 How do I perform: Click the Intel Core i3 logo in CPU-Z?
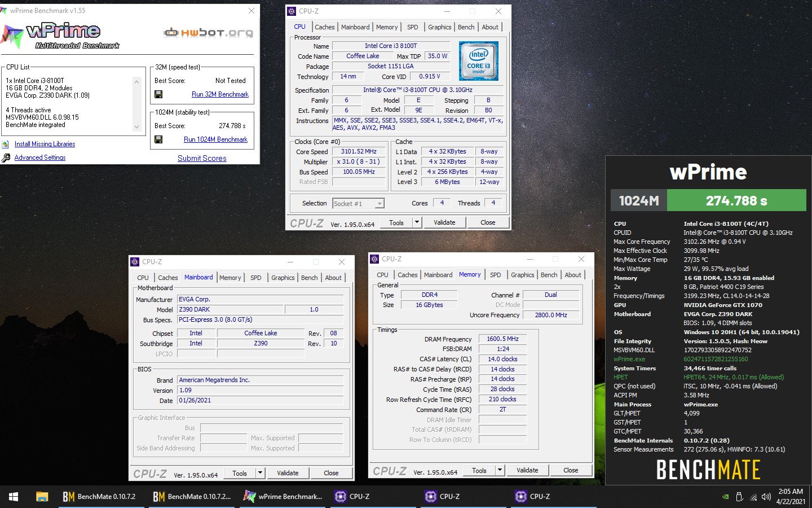click(x=478, y=60)
